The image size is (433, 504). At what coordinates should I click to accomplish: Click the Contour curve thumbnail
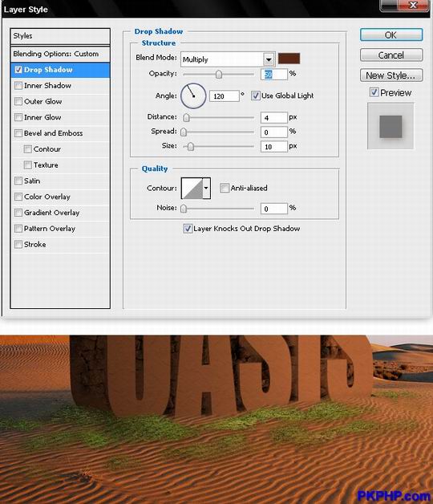pyautogui.click(x=192, y=188)
